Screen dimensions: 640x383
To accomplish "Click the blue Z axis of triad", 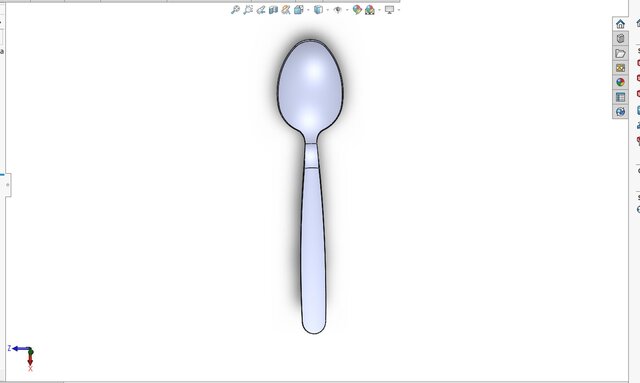I will click(19, 349).
